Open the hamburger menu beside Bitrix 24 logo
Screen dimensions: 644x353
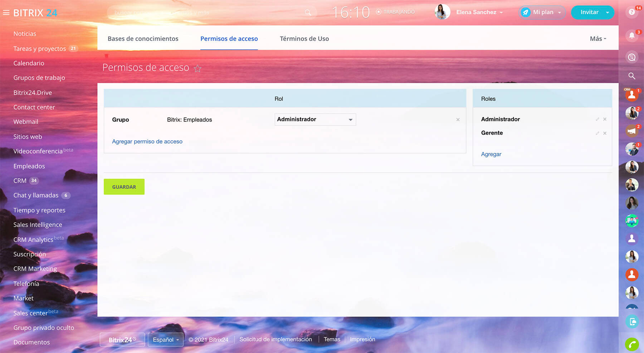point(6,13)
